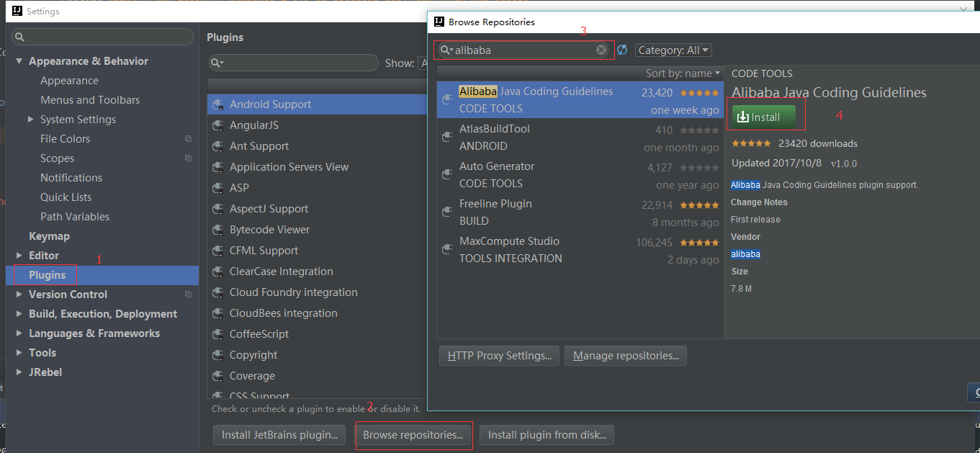Click the CFML Support plugin icon
Image resolution: width=980 pixels, height=453 pixels.
[x=217, y=251]
